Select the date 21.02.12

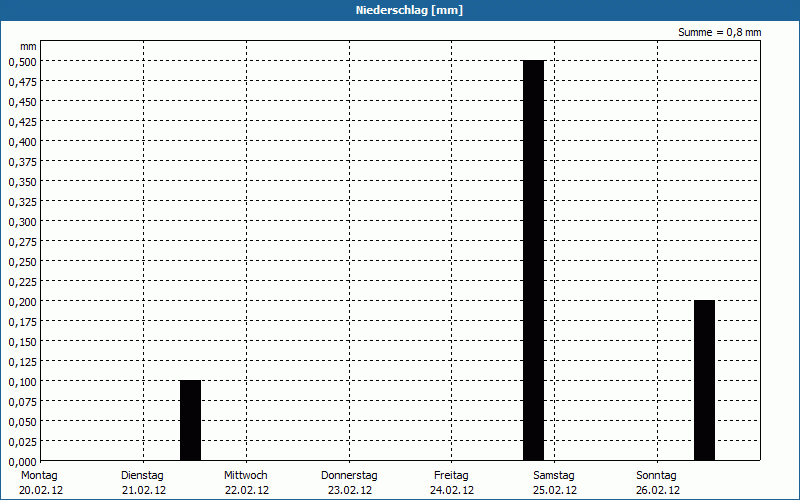point(144,490)
